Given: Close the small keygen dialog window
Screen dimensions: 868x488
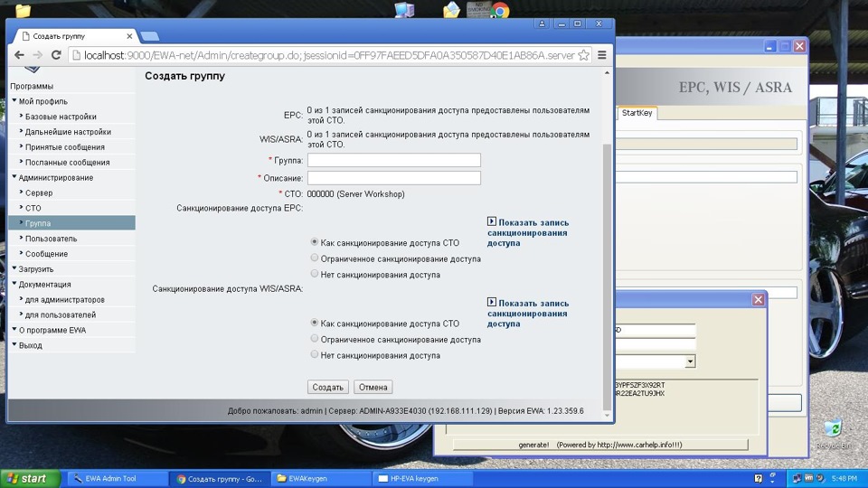Looking at the screenshot, I should pos(758,299).
